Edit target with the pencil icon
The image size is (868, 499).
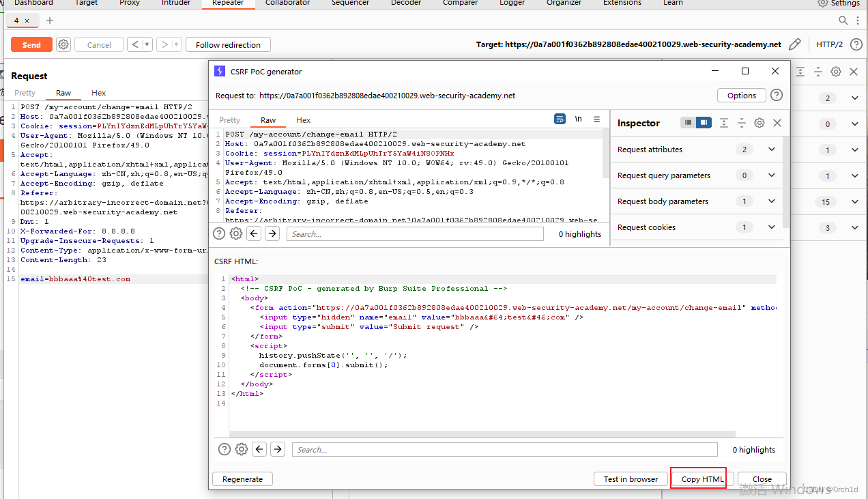coord(794,44)
